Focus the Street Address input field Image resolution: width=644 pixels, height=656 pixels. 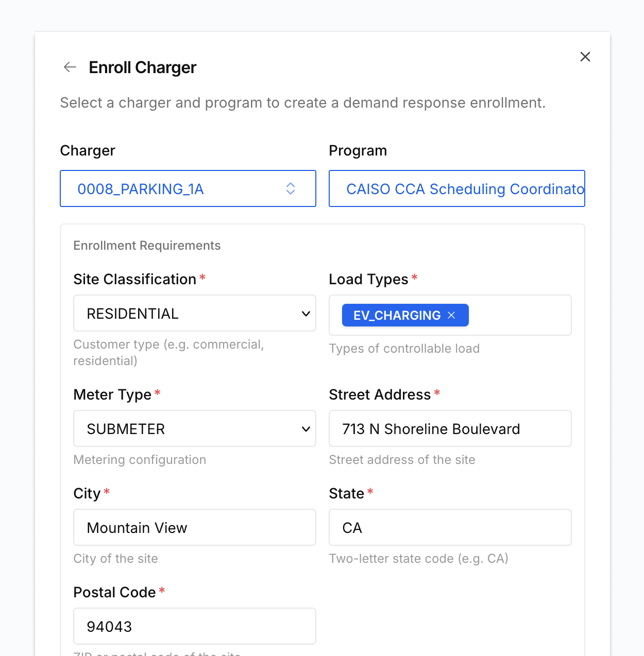click(450, 428)
